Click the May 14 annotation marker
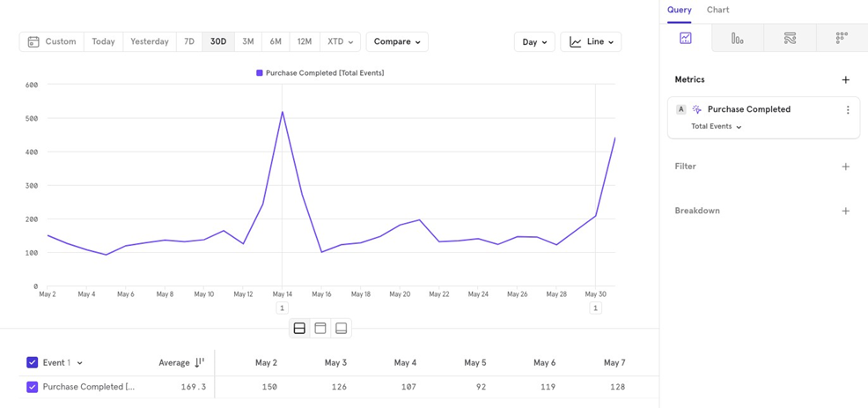Screen dimensions: 868x408 282,308
